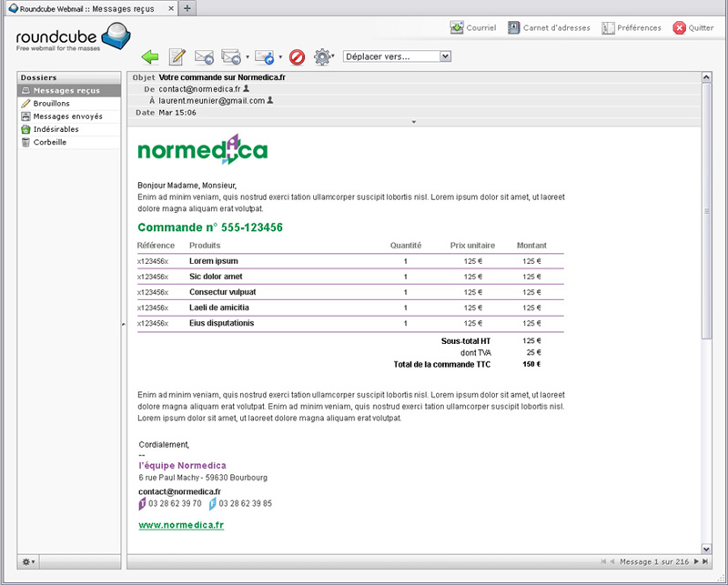Click 'Total de la commande TTC'

tap(442, 365)
